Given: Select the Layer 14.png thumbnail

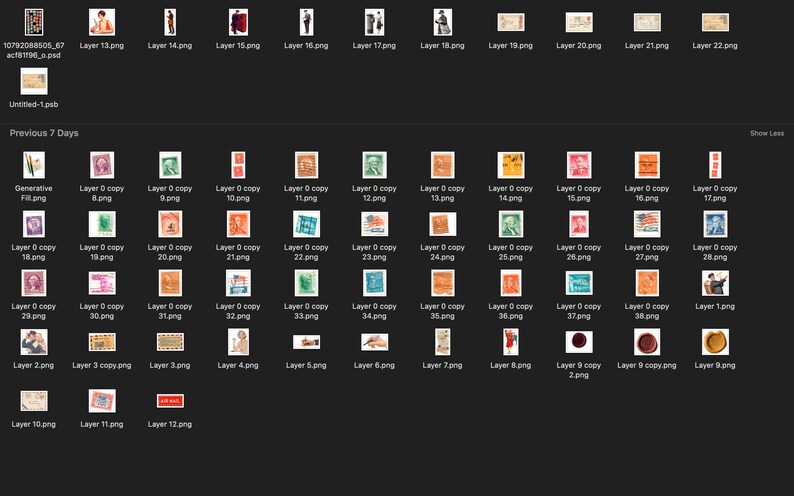Looking at the screenshot, I should 170,22.
